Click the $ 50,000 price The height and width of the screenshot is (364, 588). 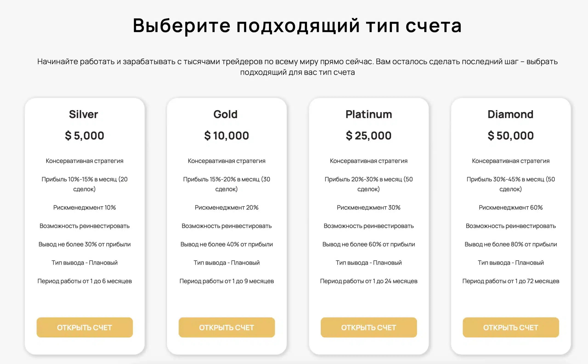pyautogui.click(x=511, y=135)
